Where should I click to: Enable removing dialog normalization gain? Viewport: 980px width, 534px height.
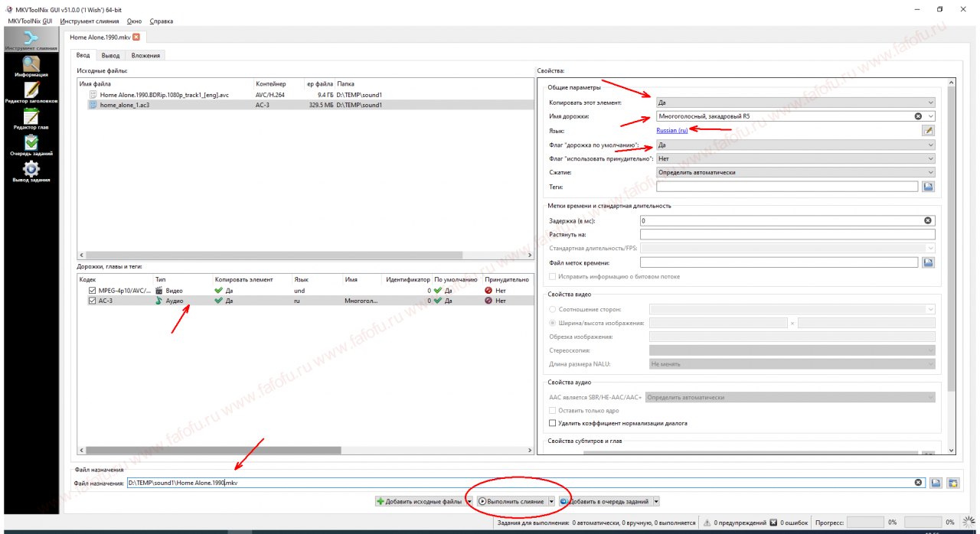click(x=554, y=423)
